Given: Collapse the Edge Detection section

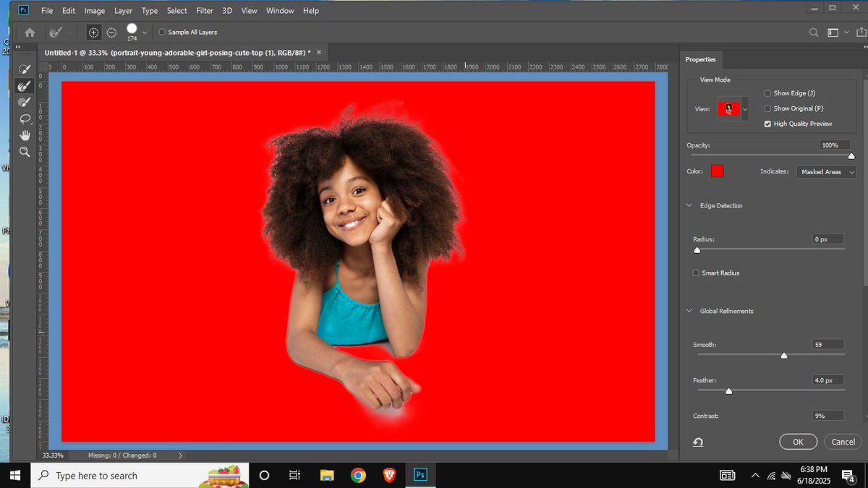Looking at the screenshot, I should coord(689,205).
